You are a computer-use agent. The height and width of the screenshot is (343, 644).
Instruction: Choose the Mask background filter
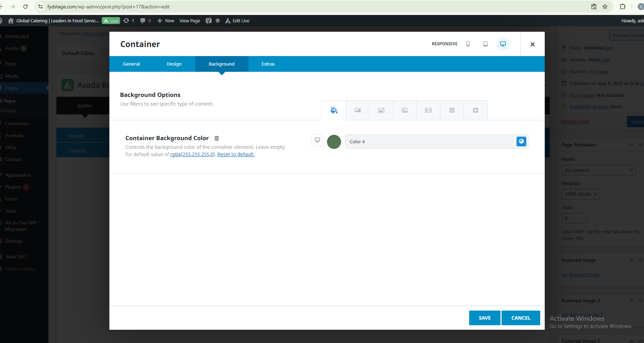[475, 110]
